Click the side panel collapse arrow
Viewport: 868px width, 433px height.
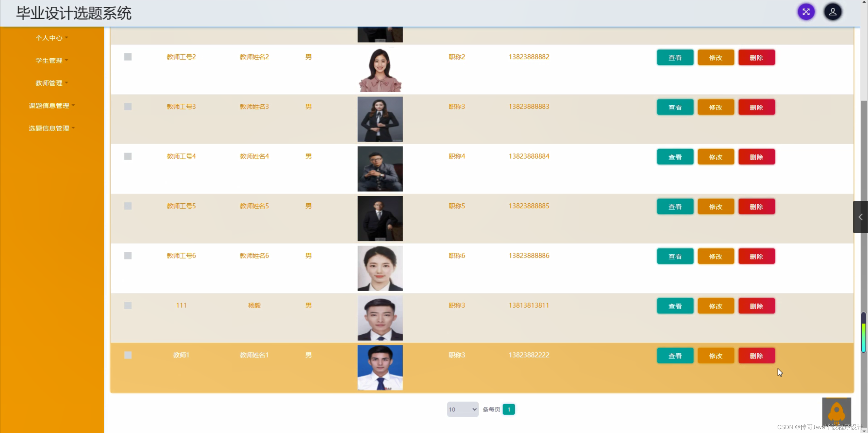(860, 217)
